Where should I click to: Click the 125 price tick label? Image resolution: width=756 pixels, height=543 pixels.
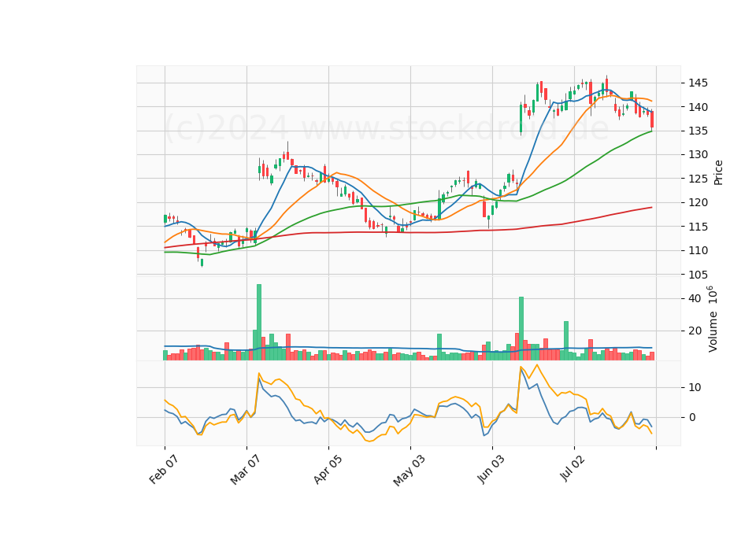point(698,179)
